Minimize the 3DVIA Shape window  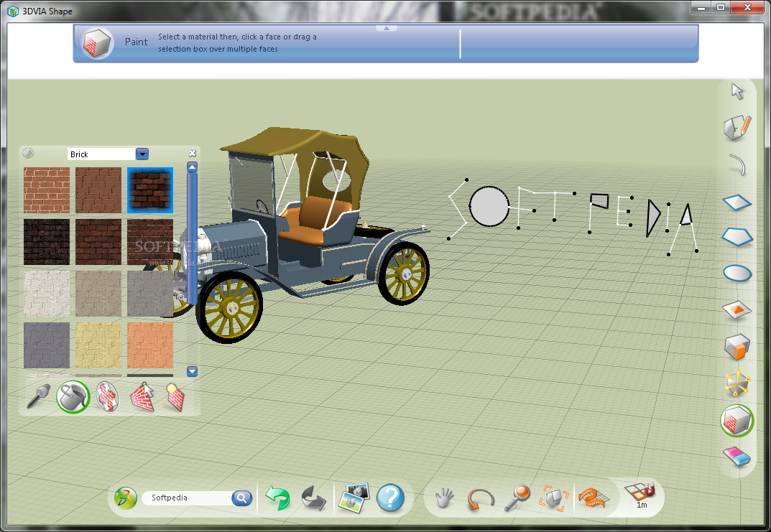click(701, 7)
